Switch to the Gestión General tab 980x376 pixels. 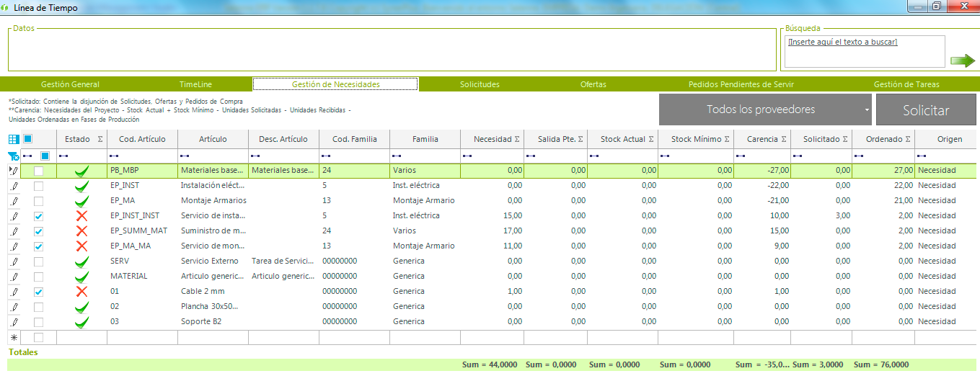(70, 84)
